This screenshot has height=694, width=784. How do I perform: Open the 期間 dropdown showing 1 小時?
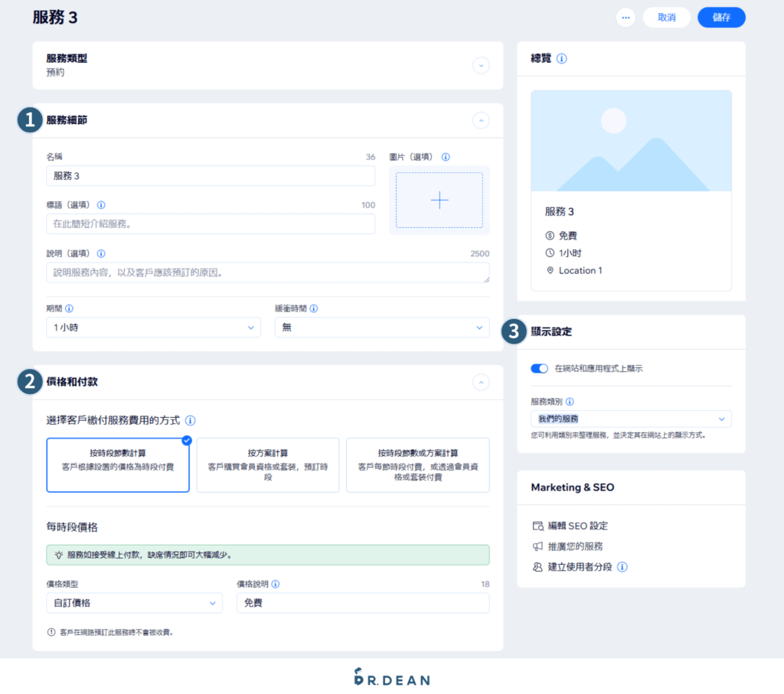coord(153,327)
